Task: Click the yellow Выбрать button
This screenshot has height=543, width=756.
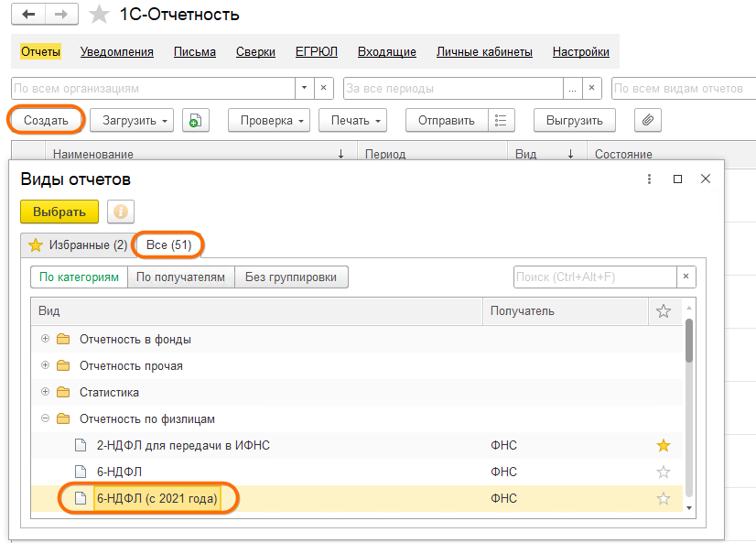Action: pyautogui.click(x=59, y=212)
